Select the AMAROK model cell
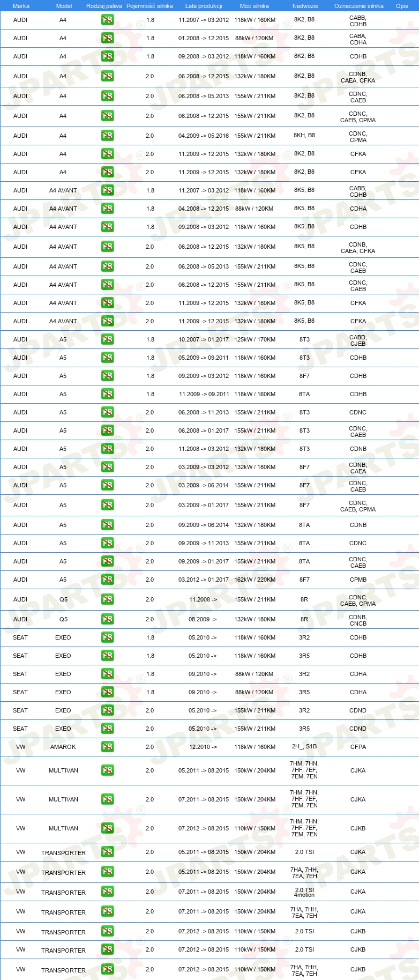This screenshot has height=980, width=419. pos(63,747)
